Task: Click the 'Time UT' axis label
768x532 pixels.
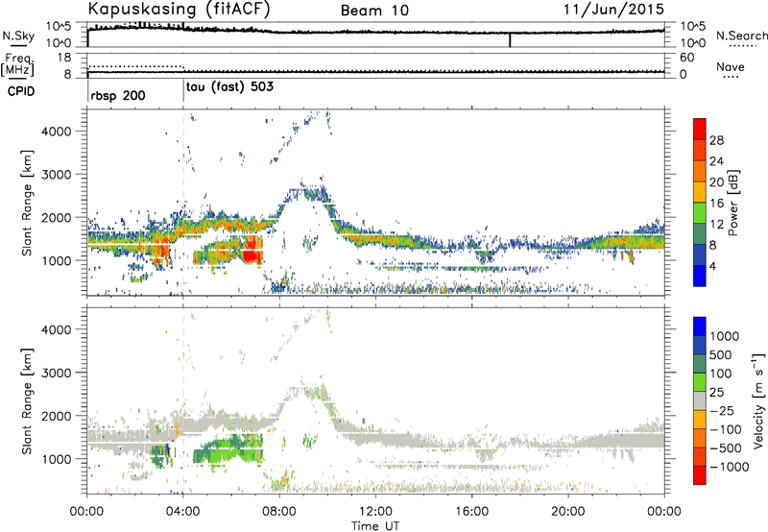Action: pyautogui.click(x=375, y=526)
